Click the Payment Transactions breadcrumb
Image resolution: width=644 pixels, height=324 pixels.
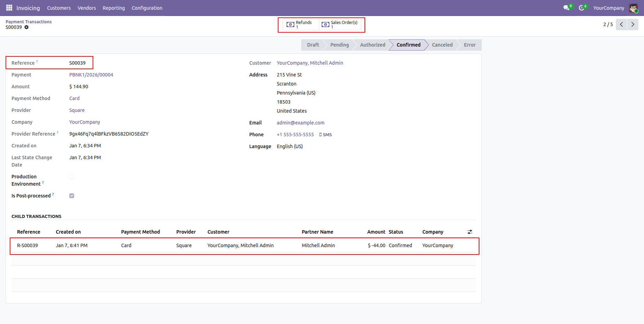29,22
